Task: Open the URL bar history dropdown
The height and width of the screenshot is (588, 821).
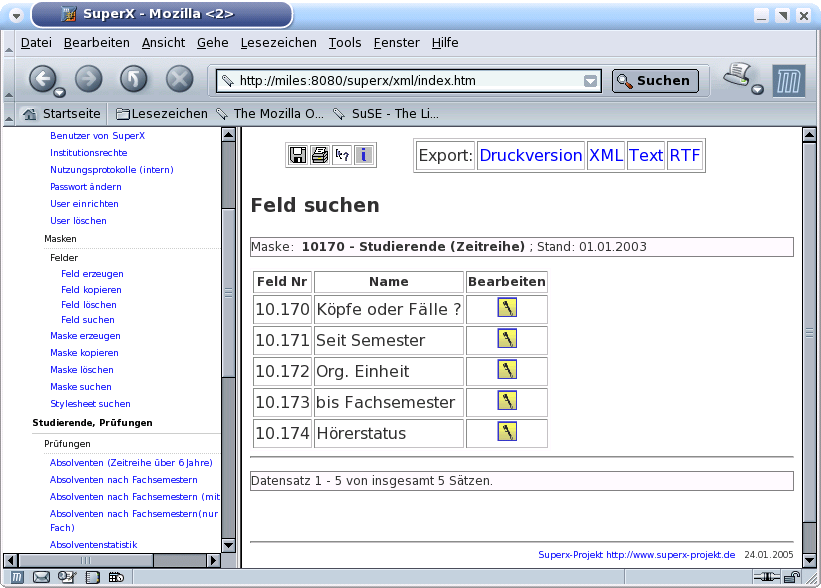Action: click(x=591, y=81)
